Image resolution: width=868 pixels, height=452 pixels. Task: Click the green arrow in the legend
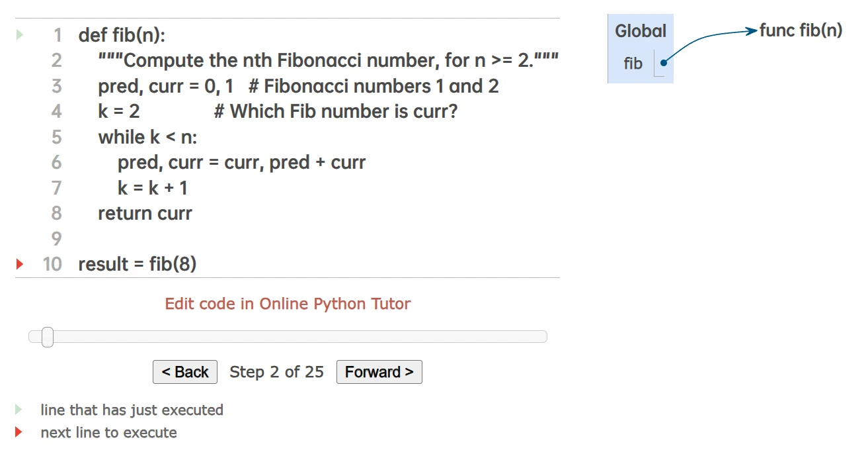click(19, 410)
